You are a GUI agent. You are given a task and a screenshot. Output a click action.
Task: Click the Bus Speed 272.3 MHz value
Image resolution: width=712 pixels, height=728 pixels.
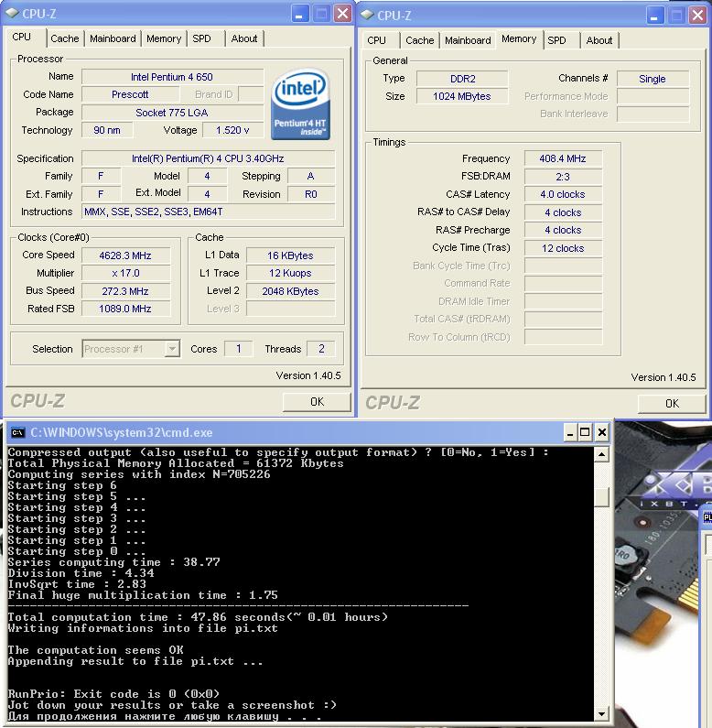(125, 291)
